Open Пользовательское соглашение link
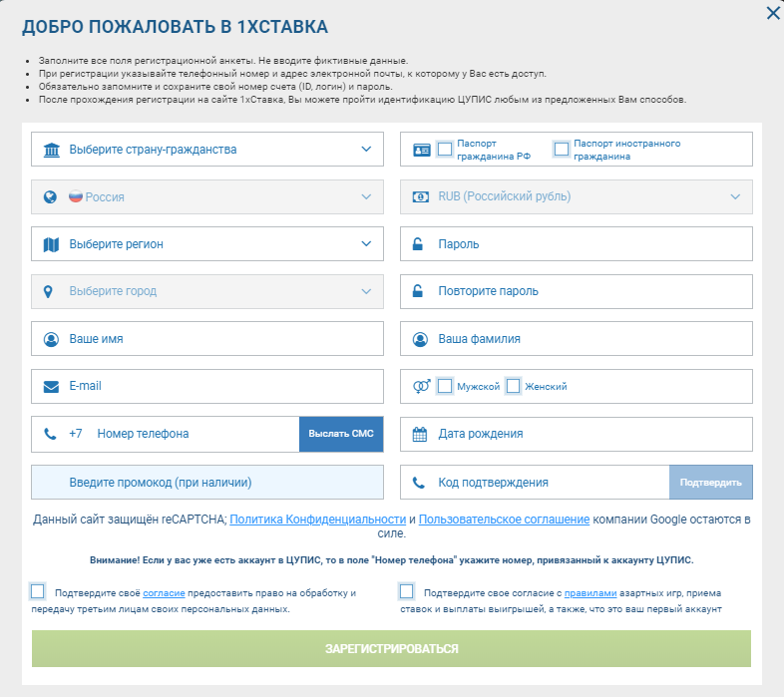The width and height of the screenshot is (784, 697). pos(504,520)
